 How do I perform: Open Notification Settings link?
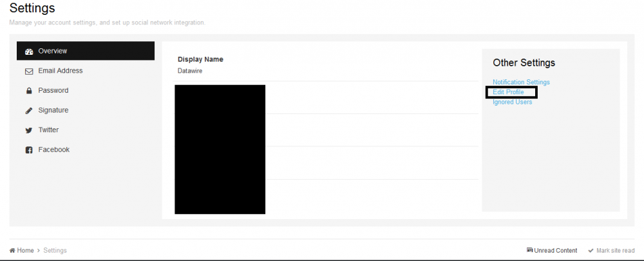point(521,82)
